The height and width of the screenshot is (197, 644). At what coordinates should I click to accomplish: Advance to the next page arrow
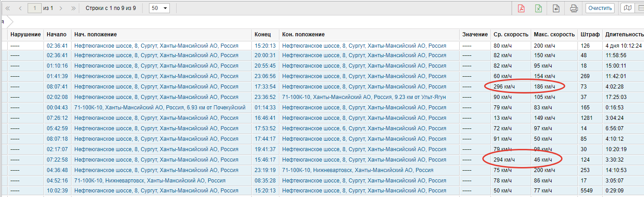tap(61, 8)
